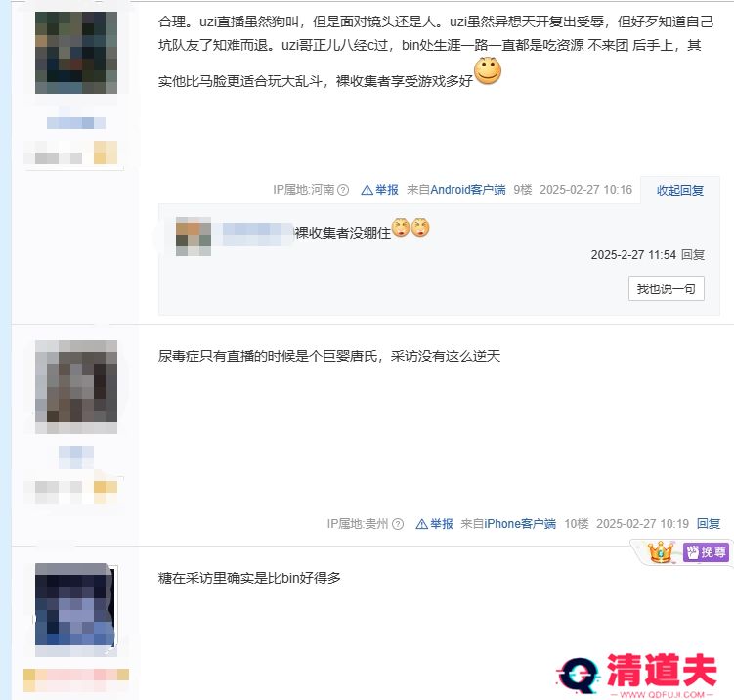This screenshot has width=734, height=700.
Task: Click the smiley emoji in floor 9 post
Action: (x=488, y=71)
